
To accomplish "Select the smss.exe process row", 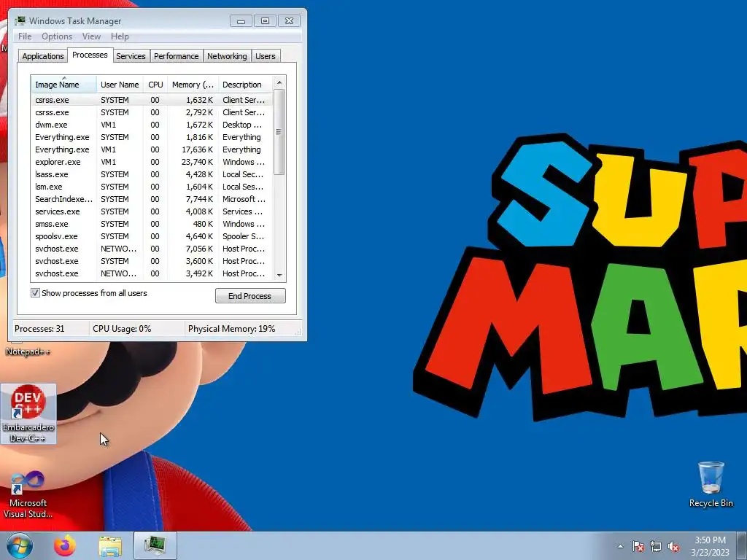I will point(152,224).
